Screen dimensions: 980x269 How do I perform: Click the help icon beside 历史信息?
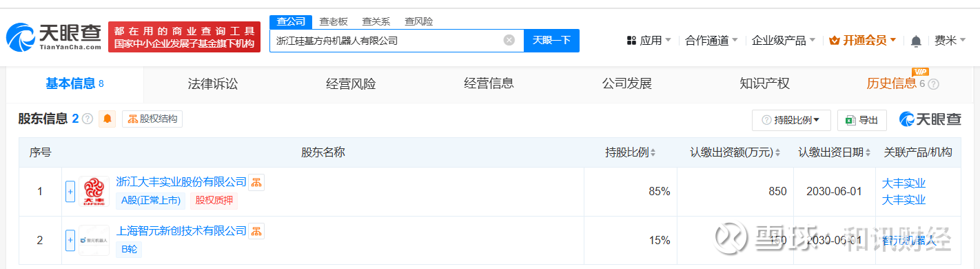(933, 83)
